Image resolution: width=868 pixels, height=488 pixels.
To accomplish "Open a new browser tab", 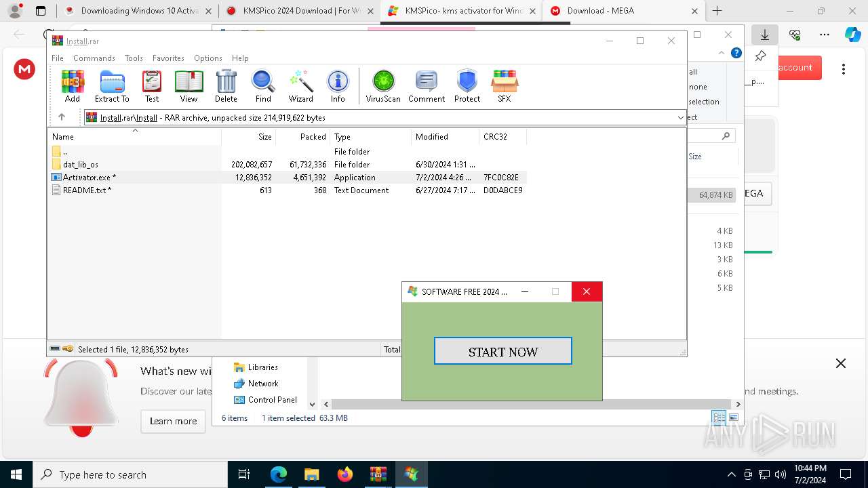I will pos(717,11).
